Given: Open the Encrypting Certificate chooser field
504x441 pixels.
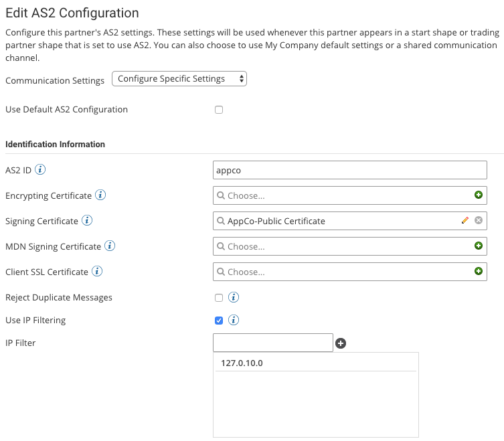Looking at the screenshot, I should point(341,195).
